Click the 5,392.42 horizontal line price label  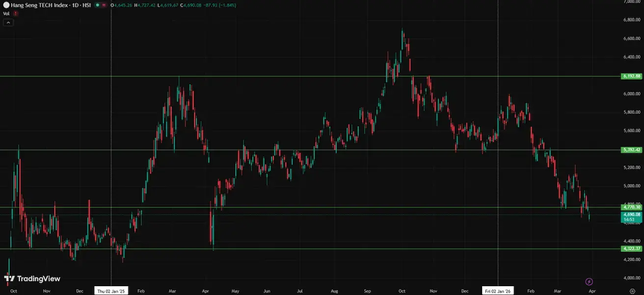point(631,150)
